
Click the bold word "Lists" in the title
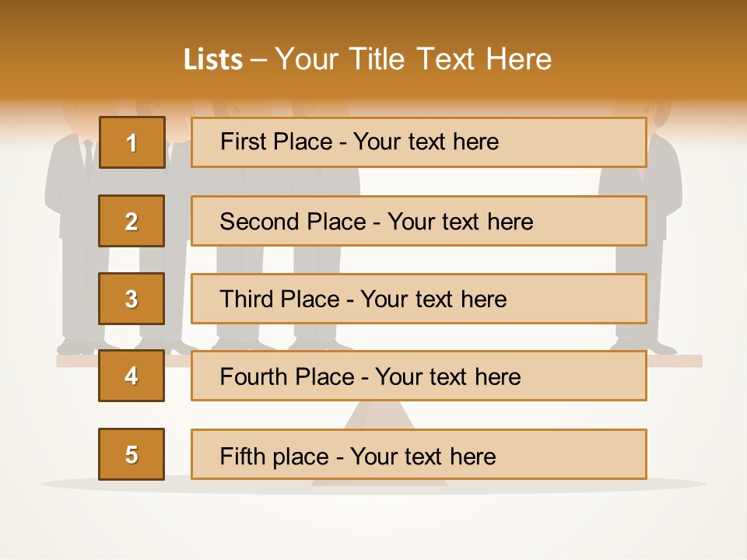(212, 60)
